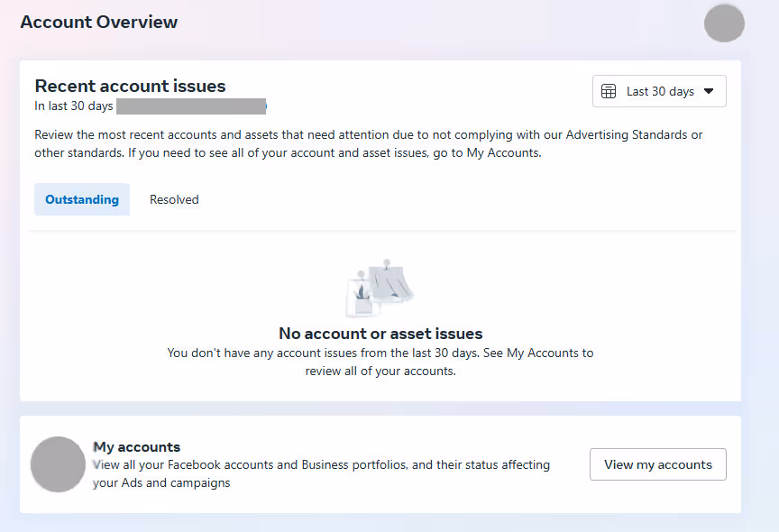This screenshot has height=532, width=779.
Task: Select the Account Overview heading
Action: [98, 22]
